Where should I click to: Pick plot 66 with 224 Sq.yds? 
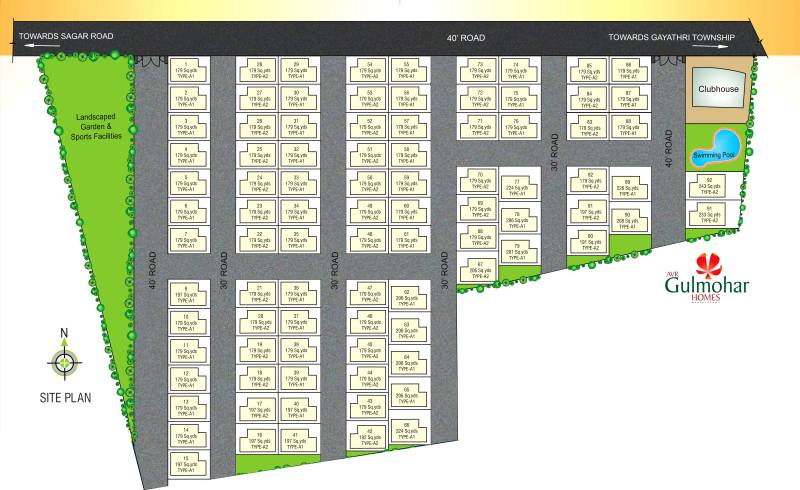coord(407,429)
